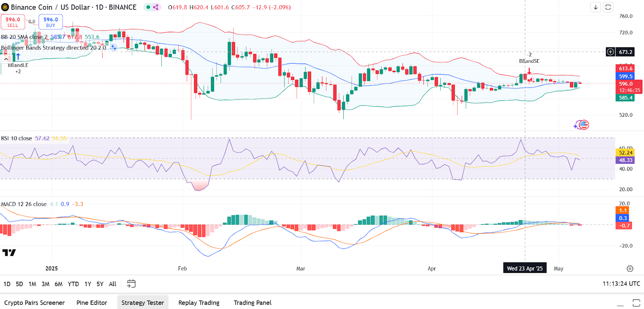
Task: Click the 596.0 current price countdown label
Action: 629,87
